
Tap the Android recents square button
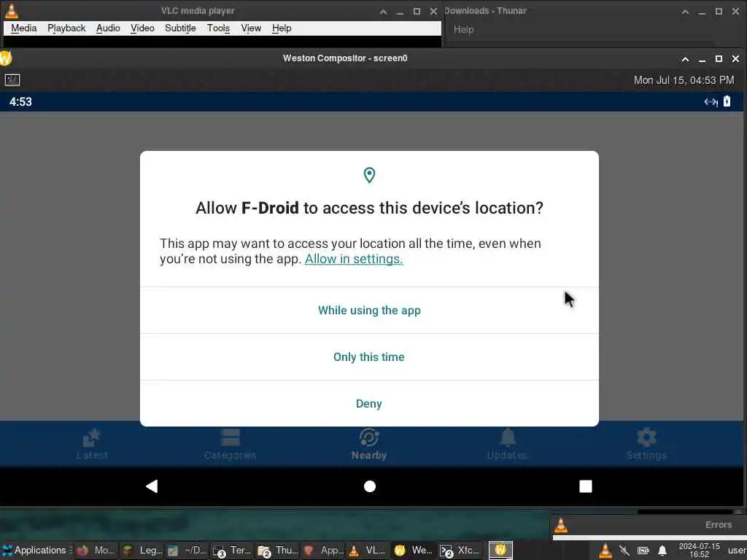[x=586, y=486]
